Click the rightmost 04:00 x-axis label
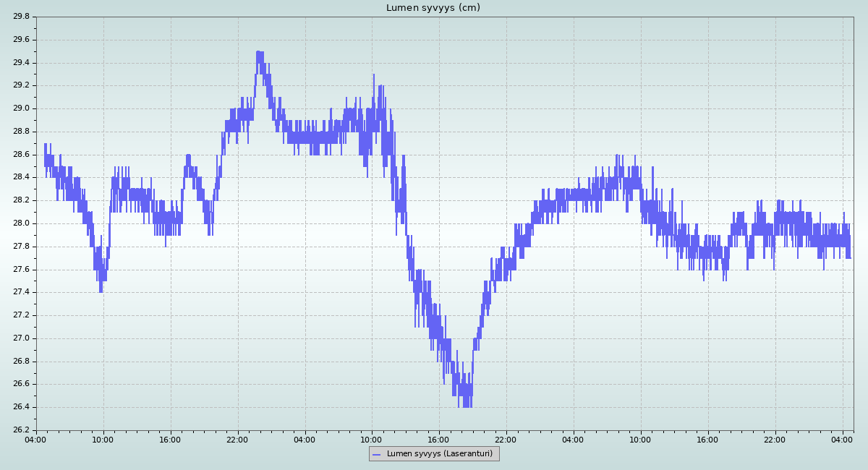This screenshot has width=868, height=470. 842,439
